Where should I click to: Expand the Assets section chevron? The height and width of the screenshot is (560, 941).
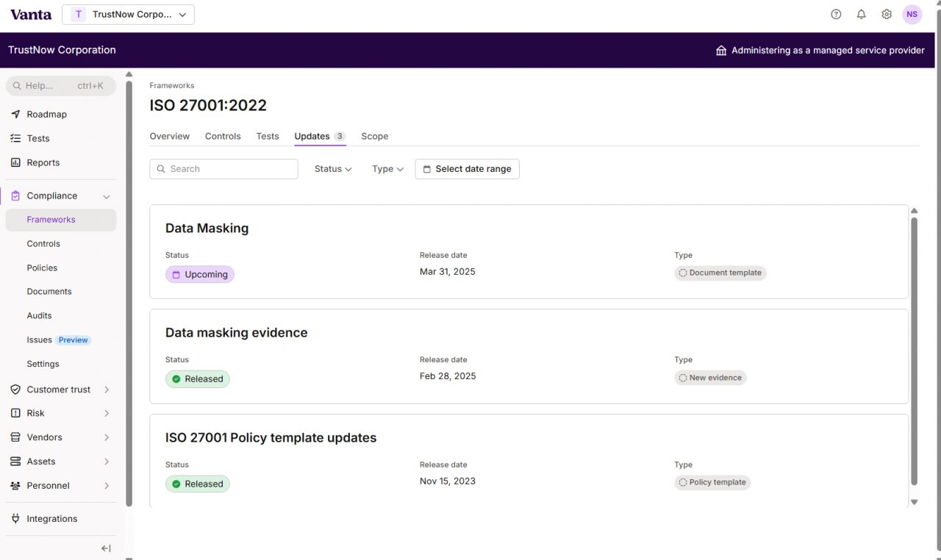click(107, 462)
